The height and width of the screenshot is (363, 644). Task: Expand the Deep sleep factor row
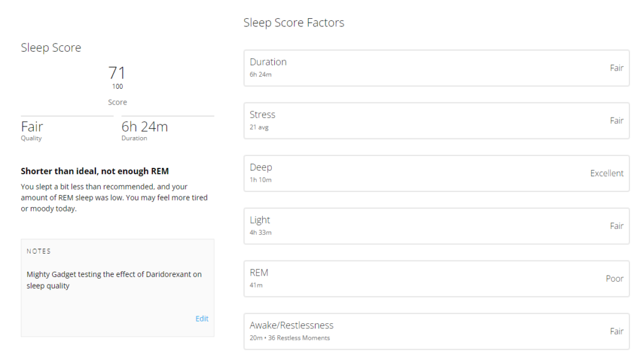click(436, 174)
